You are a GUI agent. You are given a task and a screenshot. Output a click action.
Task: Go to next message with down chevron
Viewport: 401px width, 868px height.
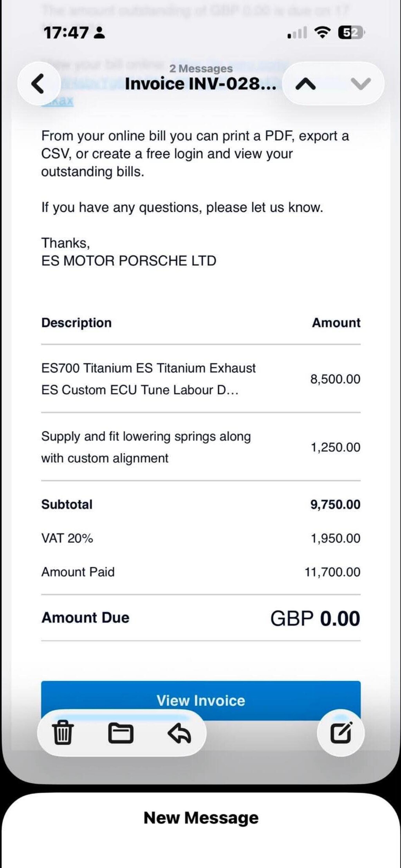point(361,84)
